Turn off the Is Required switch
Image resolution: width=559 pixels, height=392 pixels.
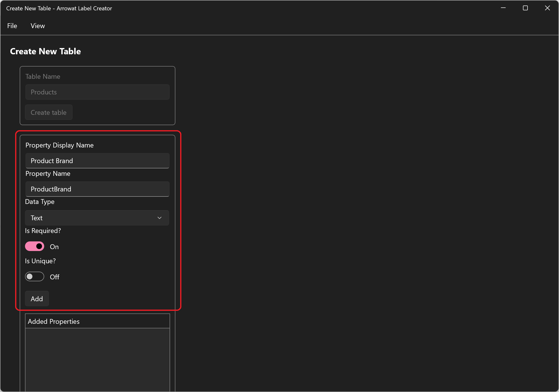[x=35, y=246]
